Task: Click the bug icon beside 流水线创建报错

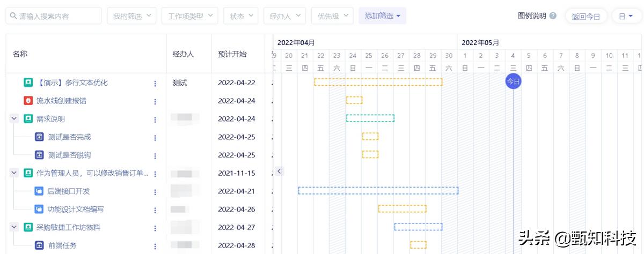Action: tap(28, 101)
